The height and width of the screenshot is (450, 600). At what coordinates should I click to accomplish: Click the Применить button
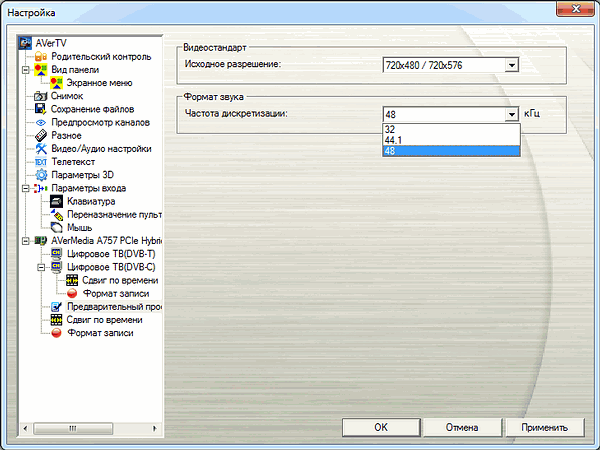click(544, 427)
